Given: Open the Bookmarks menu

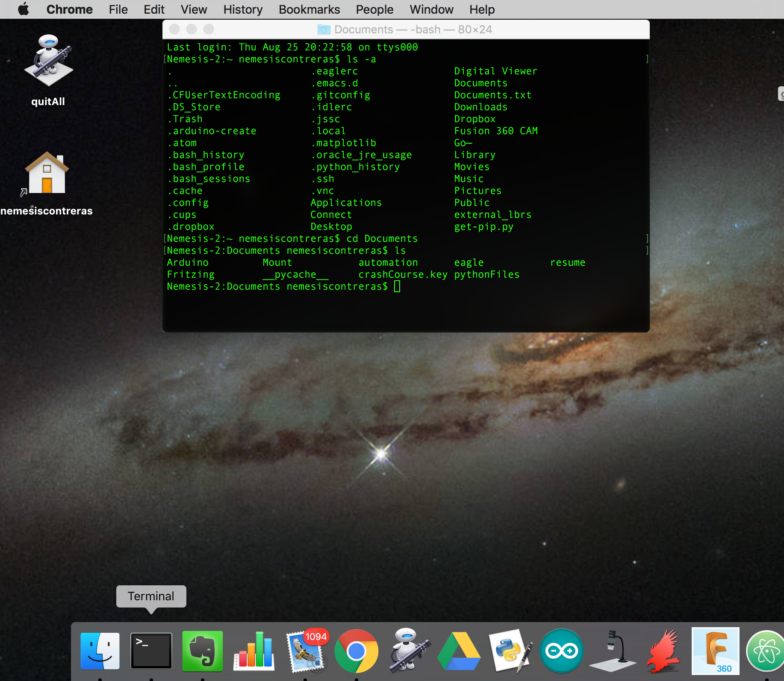Looking at the screenshot, I should click(309, 9).
